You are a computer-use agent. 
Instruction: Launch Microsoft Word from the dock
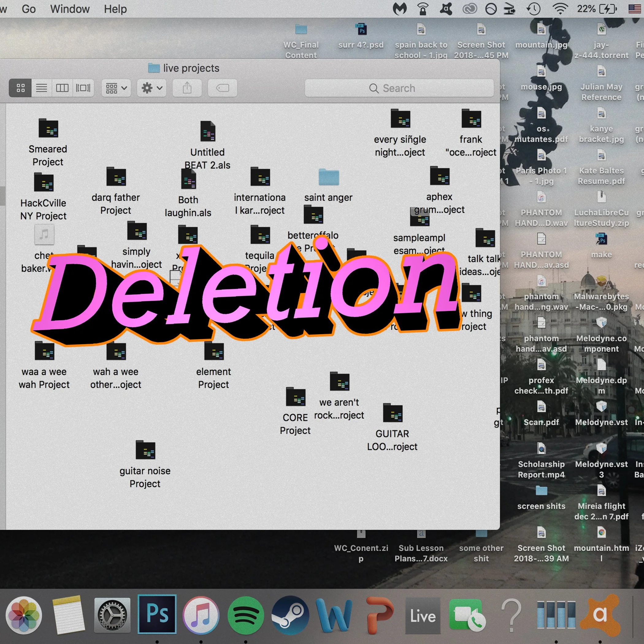click(334, 615)
